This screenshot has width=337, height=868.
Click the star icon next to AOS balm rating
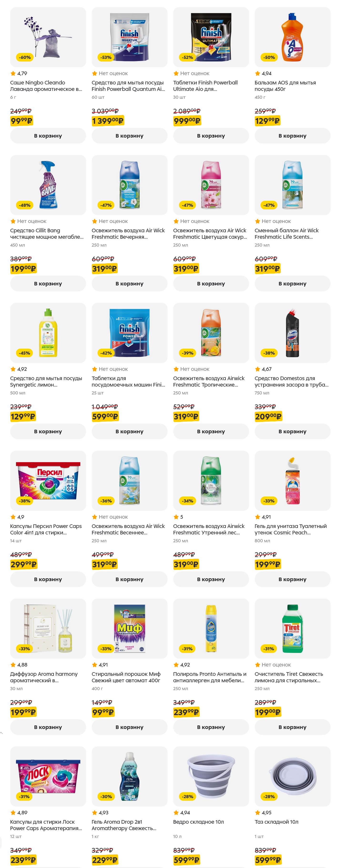pyautogui.click(x=258, y=73)
